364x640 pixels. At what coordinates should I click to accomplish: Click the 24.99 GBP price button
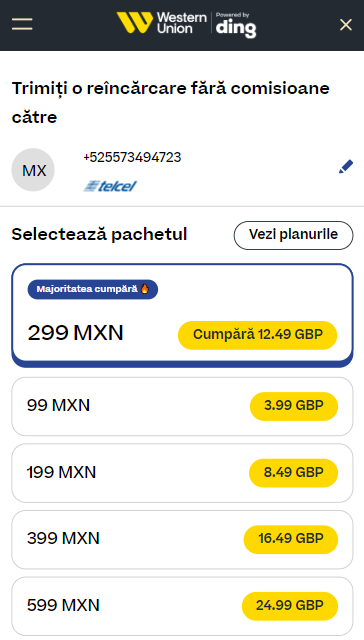(x=290, y=606)
